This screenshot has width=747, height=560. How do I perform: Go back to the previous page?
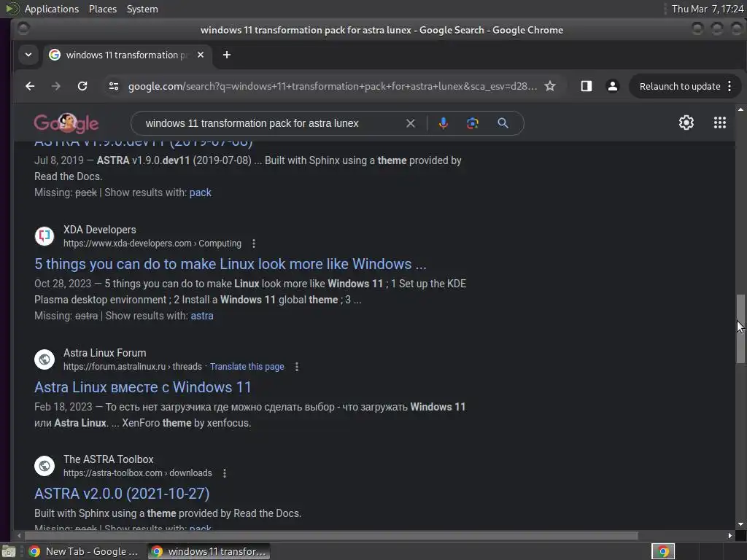click(x=30, y=86)
